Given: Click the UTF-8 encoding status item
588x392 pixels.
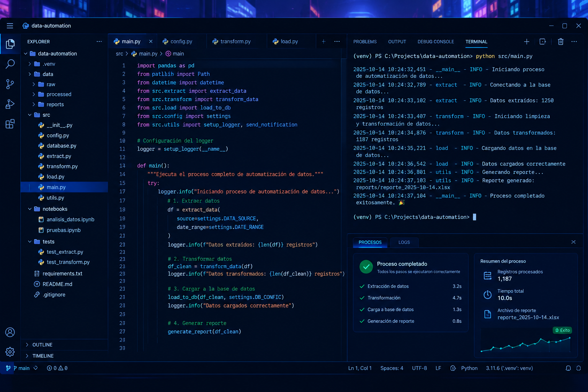Looking at the screenshot, I should (x=420, y=368).
